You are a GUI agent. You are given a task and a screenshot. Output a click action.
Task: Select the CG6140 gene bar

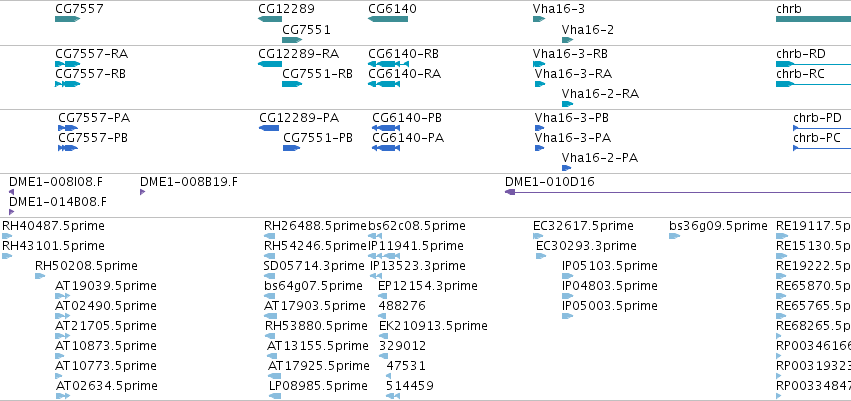(388, 19)
